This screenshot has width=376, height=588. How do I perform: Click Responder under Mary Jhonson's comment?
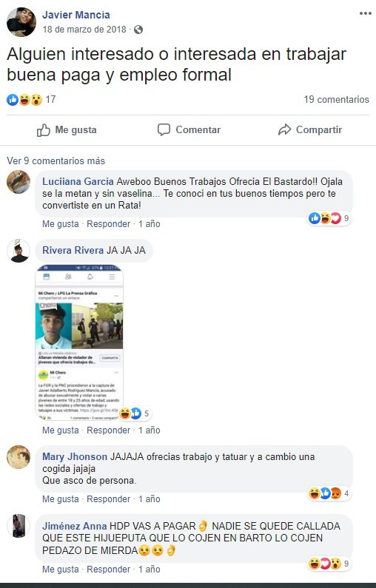[x=109, y=499]
